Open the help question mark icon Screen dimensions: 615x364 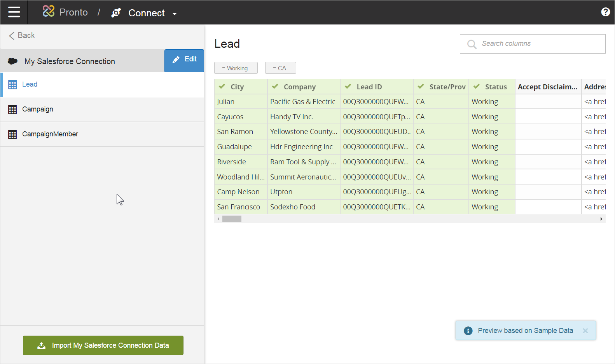[605, 12]
